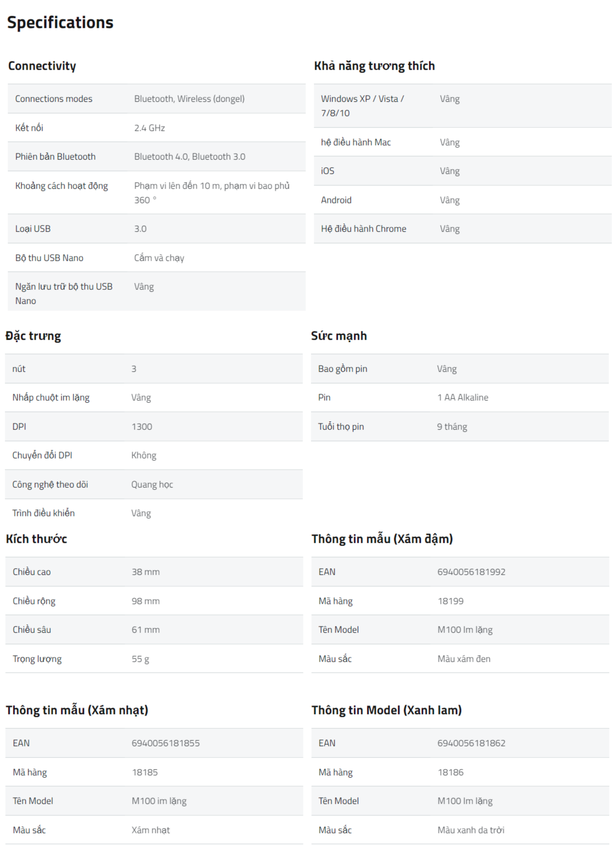Select the Connections modes row label
The image size is (616, 858).
[x=54, y=99]
